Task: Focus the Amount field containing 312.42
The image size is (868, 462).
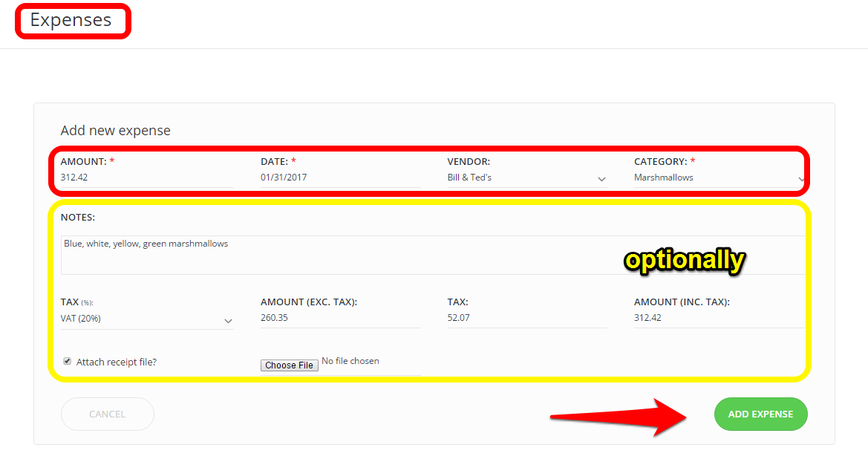Action: pos(145,178)
